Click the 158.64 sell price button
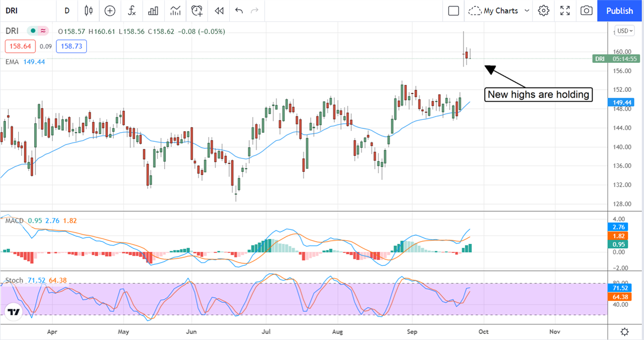The width and height of the screenshot is (644, 340). coord(20,47)
